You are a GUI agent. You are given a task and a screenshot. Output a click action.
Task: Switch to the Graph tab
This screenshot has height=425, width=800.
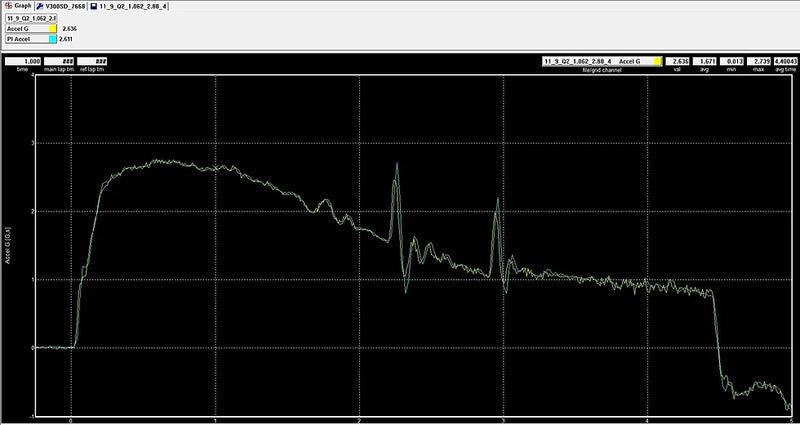[21, 6]
